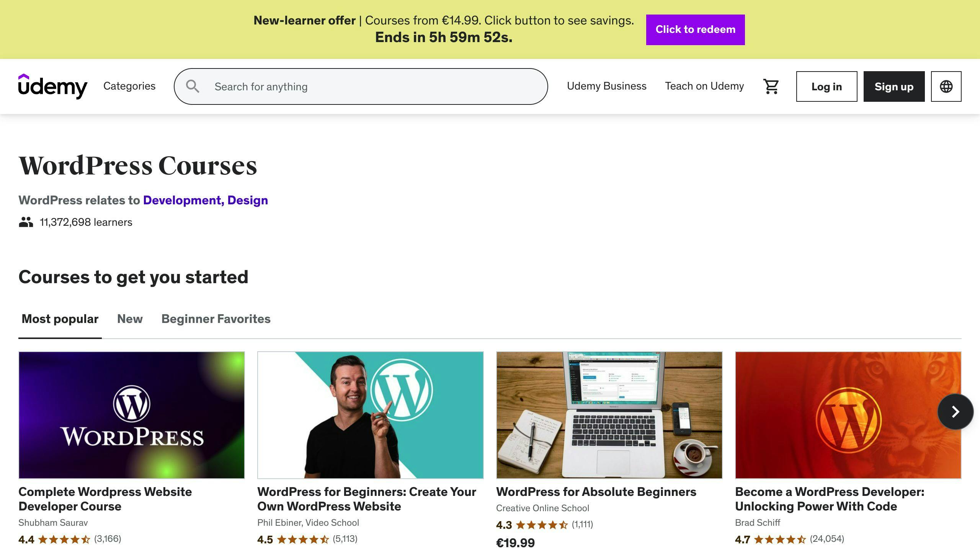
Task: Open the Categories menu
Action: click(129, 86)
